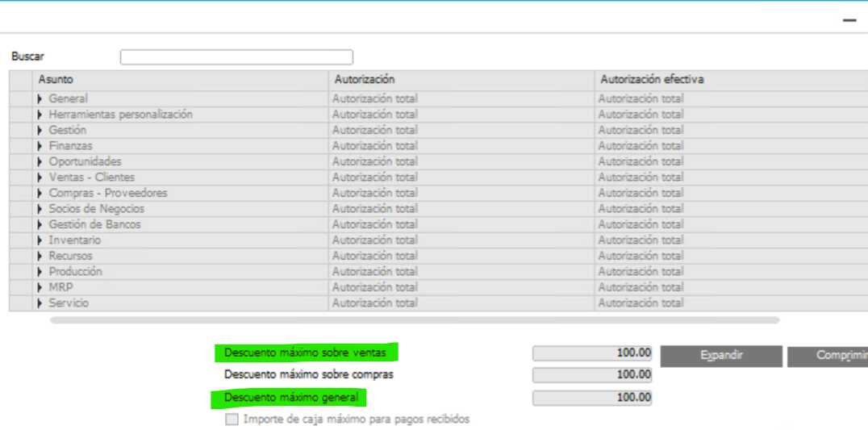Open Autorización cell for Oportunidades row

coord(461,162)
